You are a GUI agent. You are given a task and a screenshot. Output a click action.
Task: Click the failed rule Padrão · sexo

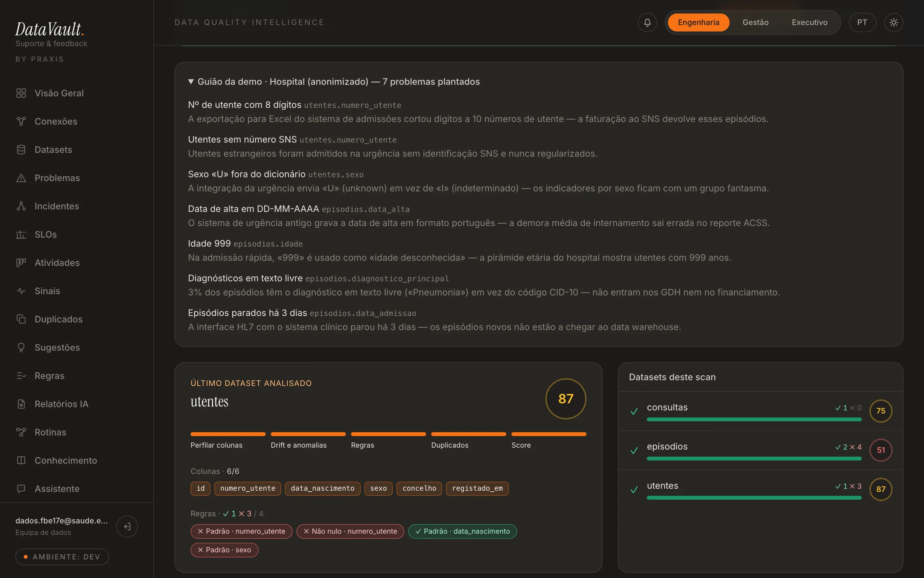tap(225, 550)
